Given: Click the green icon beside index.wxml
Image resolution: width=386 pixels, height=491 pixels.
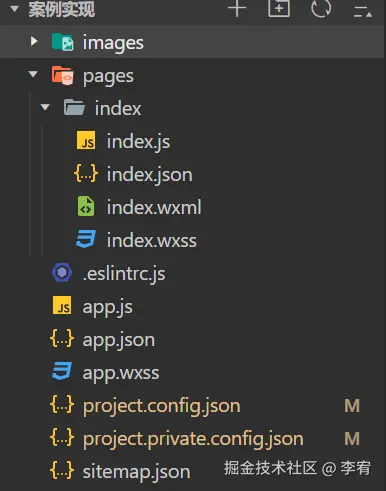Looking at the screenshot, I should click(x=86, y=206).
